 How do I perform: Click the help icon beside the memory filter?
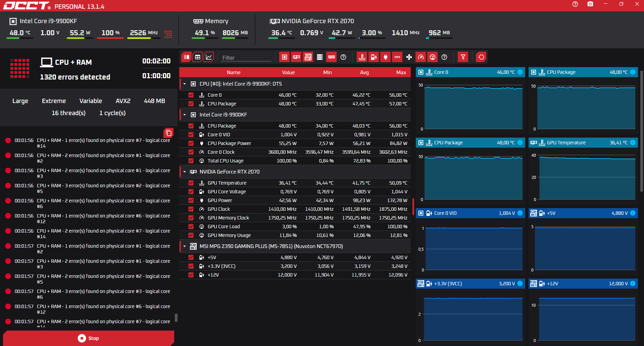pyautogui.click(x=343, y=57)
